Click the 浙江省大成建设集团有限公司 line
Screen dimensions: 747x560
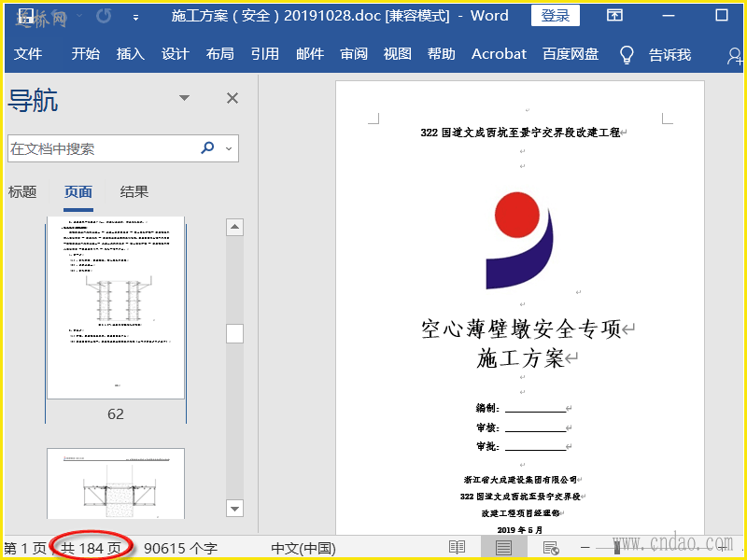point(520,480)
